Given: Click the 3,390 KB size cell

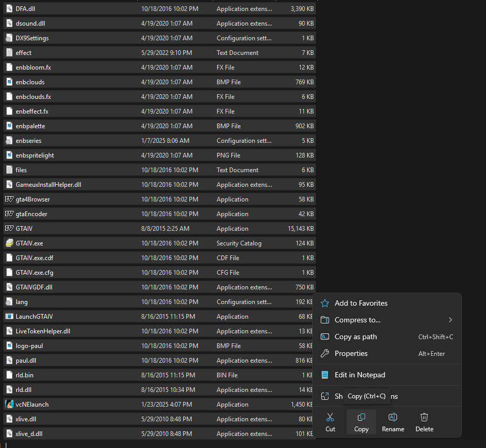Looking at the screenshot, I should click(x=302, y=9).
